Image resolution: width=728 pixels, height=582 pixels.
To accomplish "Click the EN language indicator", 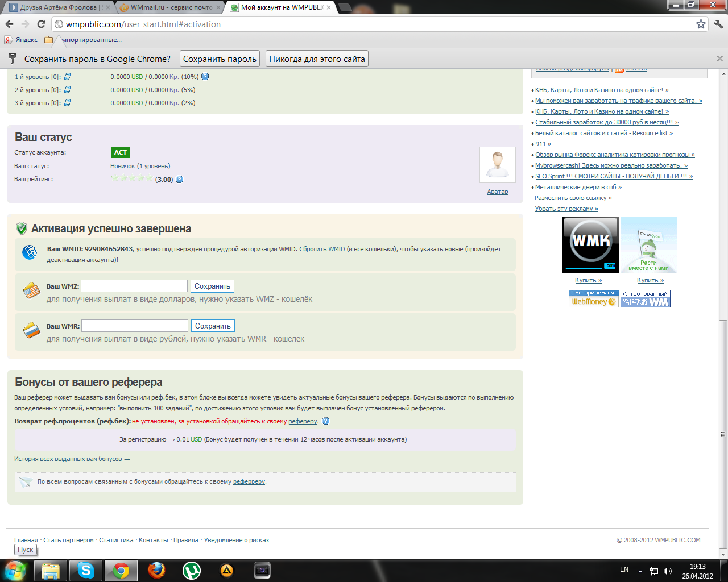I will (x=624, y=569).
